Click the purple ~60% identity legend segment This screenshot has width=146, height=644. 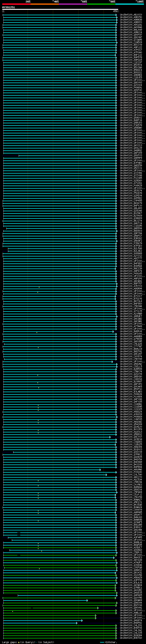[x=73, y=4]
